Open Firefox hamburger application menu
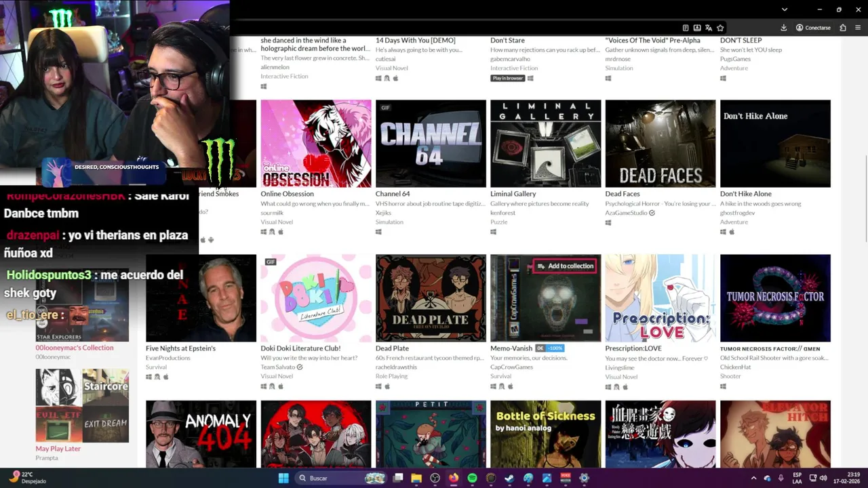 pos(857,28)
